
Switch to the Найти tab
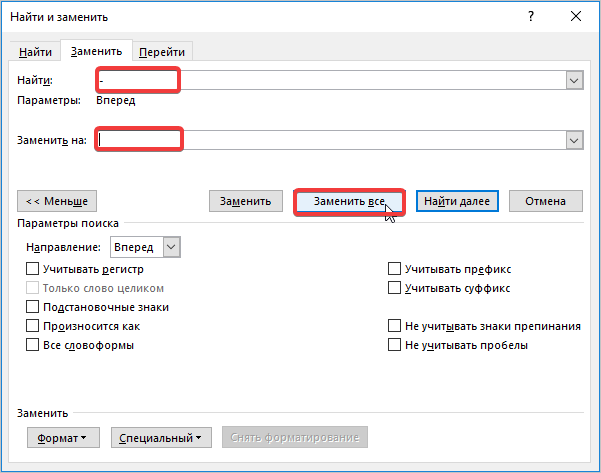36,52
